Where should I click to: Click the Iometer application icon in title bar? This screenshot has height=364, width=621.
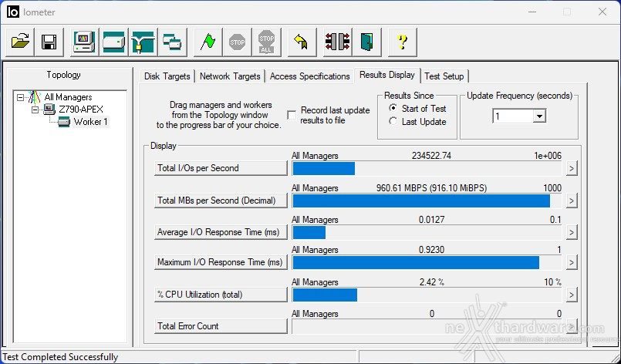12,12
